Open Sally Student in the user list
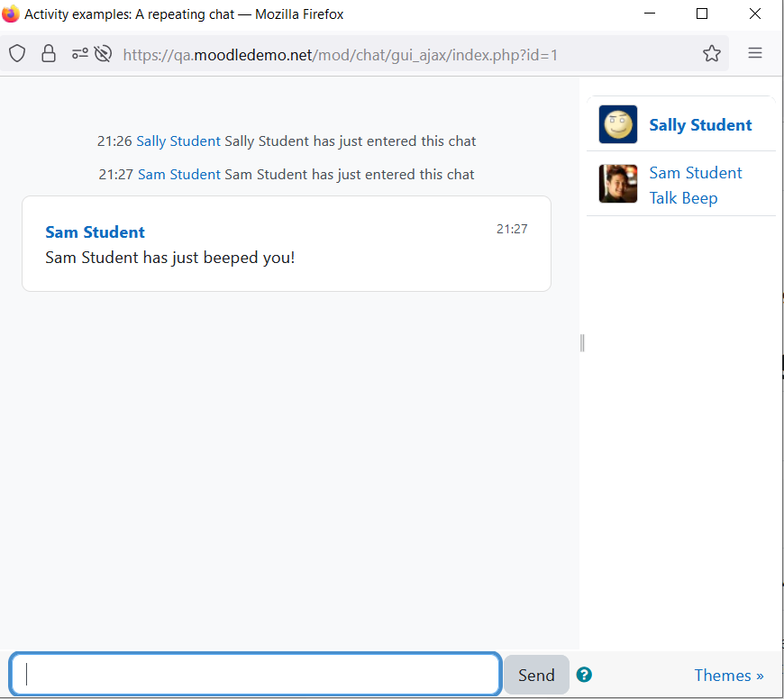This screenshot has width=784, height=699. point(700,124)
